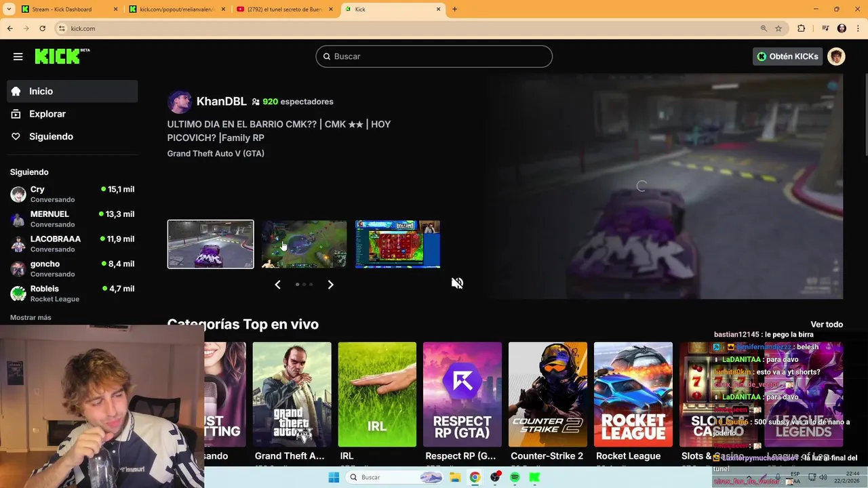This screenshot has width=868, height=488.
Task: Switch to kick.com/popout browser tab
Action: click(x=176, y=9)
